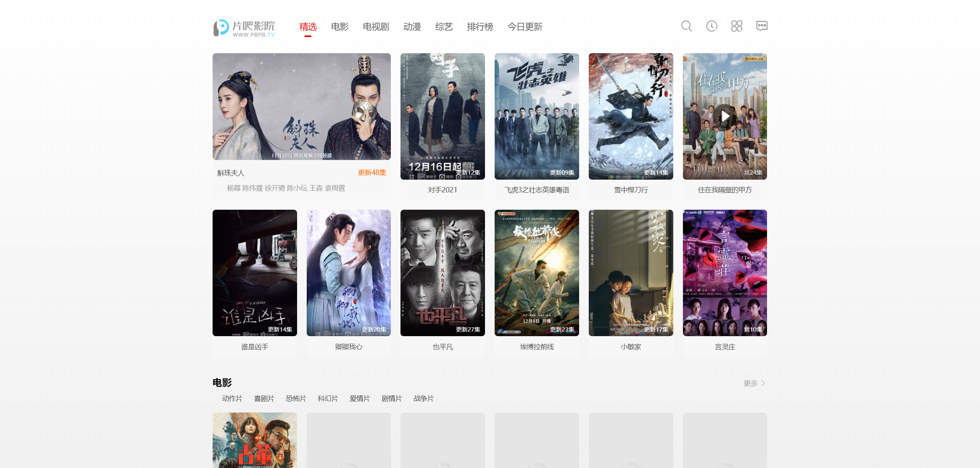Open the 综艺 tab

tap(444, 27)
